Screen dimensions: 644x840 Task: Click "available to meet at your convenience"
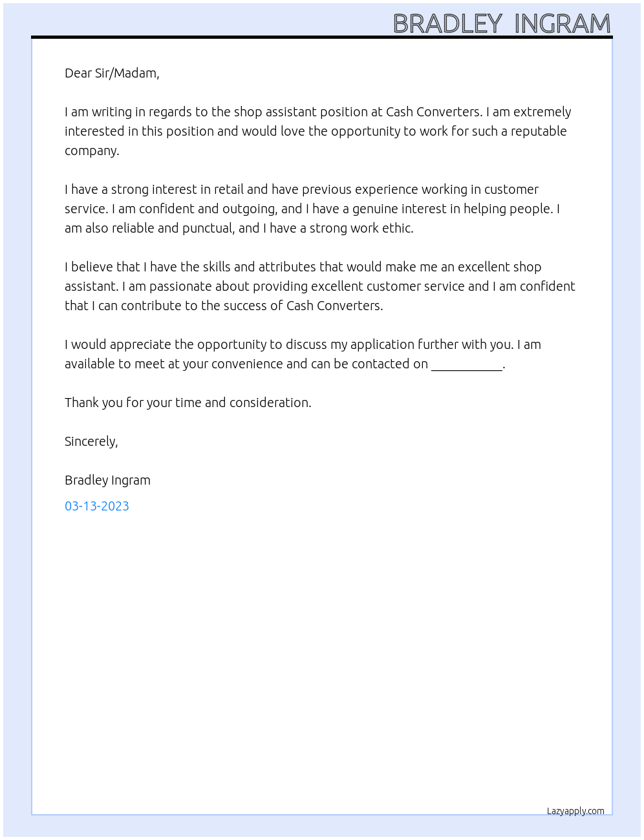[174, 364]
